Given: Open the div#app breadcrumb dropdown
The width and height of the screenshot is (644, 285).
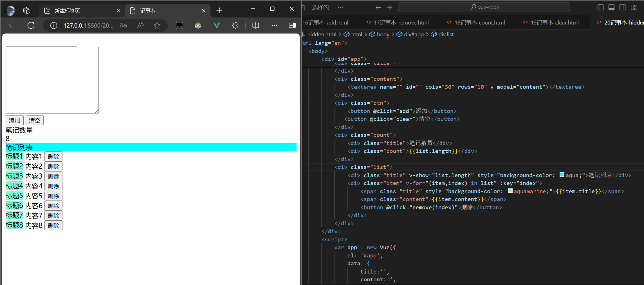Looking at the screenshot, I should [410, 34].
